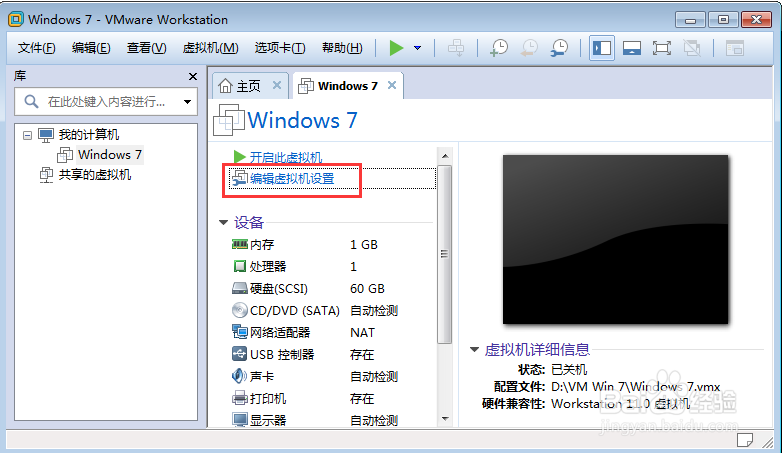This screenshot has width=782, height=453.
Task: Select 共享的虚拟机 in the library
Action: point(95,175)
